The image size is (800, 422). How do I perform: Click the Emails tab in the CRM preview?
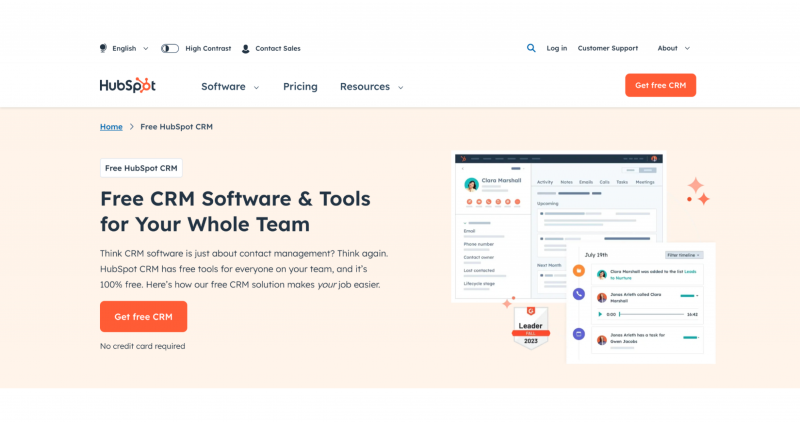click(x=586, y=182)
